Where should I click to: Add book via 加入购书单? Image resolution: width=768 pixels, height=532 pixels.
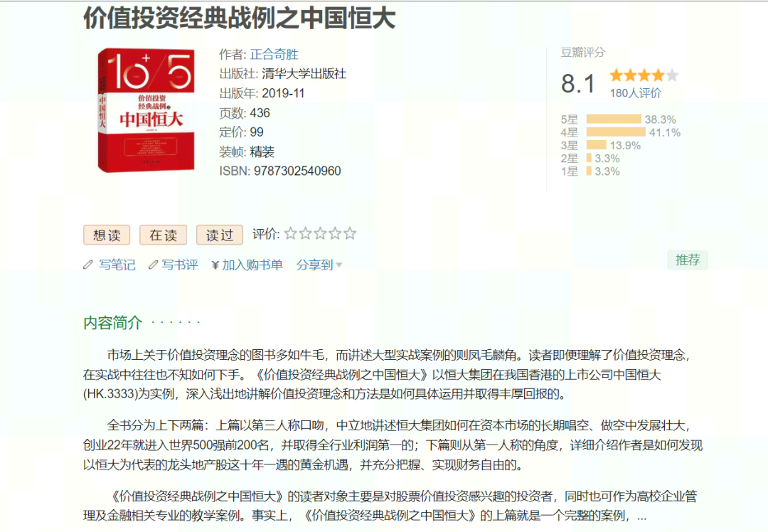click(252, 265)
